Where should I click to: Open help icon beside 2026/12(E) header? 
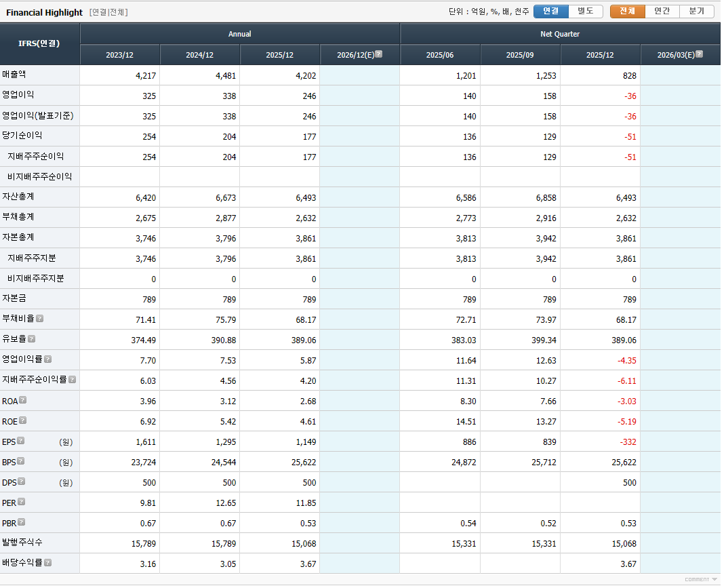[379, 54]
